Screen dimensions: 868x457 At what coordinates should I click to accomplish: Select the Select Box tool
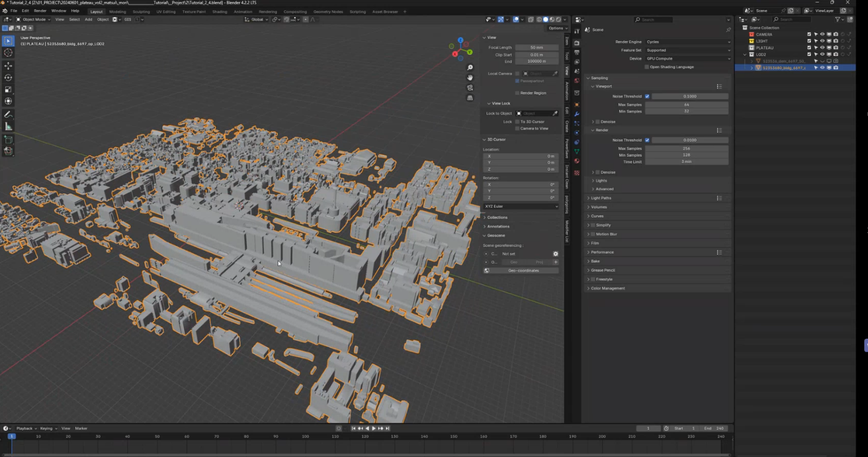tap(8, 41)
